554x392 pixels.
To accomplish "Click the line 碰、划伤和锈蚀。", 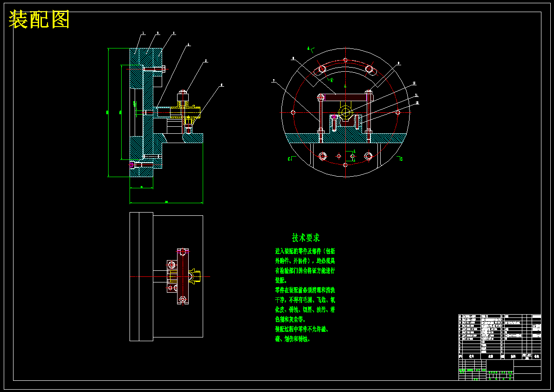I will [293, 339].
